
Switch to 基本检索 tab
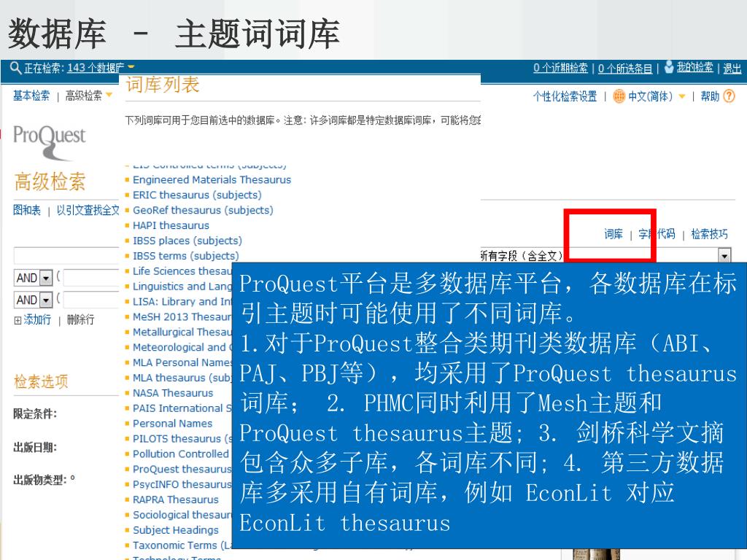click(x=31, y=96)
